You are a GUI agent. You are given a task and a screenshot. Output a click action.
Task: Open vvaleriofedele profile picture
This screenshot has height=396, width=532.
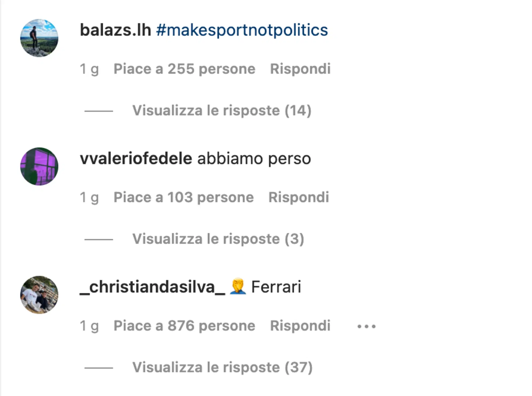coord(39,166)
